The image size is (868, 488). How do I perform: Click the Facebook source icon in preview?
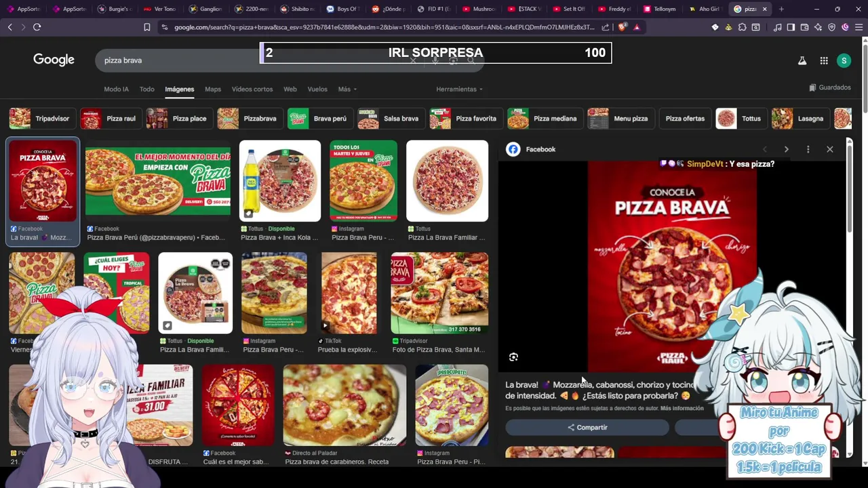point(513,149)
